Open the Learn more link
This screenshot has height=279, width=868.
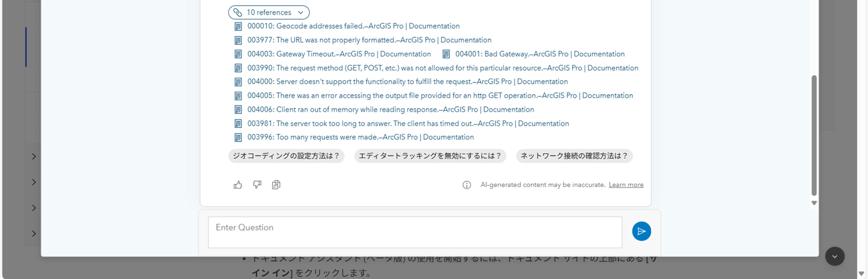pos(626,185)
